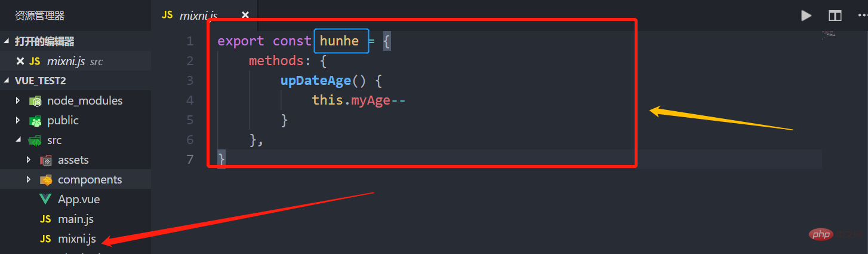This screenshot has width=868, height=254.
Task: Collapse the VUE_TEST2 project section
Action: coord(7,81)
